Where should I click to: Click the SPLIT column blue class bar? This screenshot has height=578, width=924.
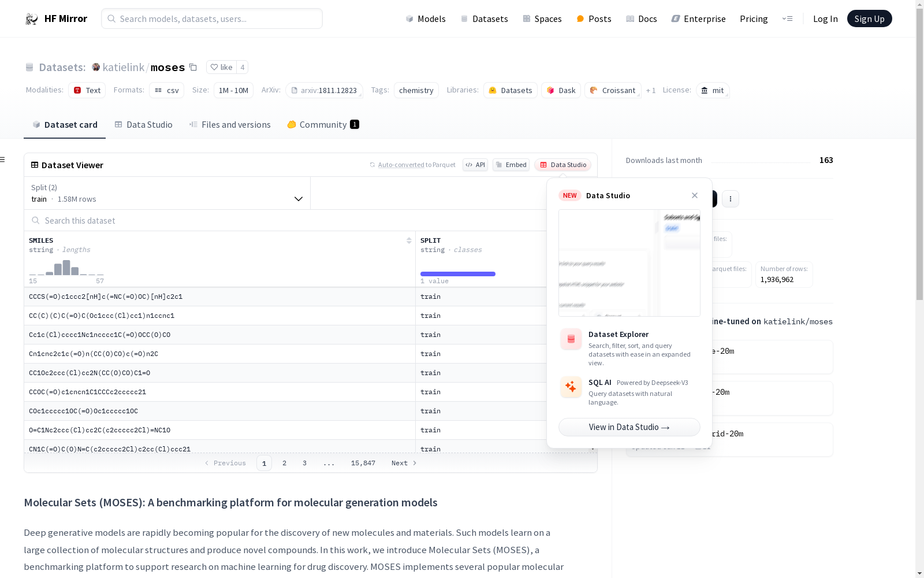click(458, 274)
